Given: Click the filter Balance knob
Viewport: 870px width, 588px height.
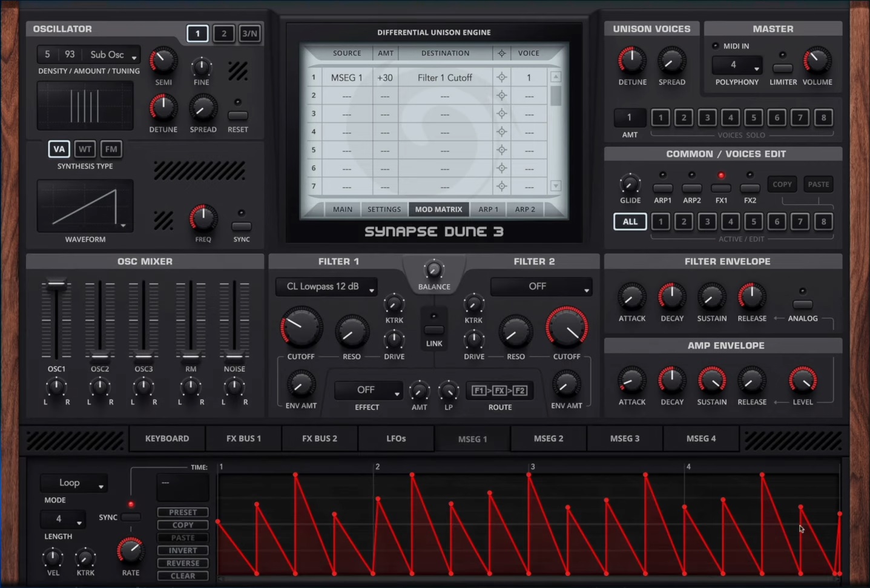Looking at the screenshot, I should (x=433, y=269).
